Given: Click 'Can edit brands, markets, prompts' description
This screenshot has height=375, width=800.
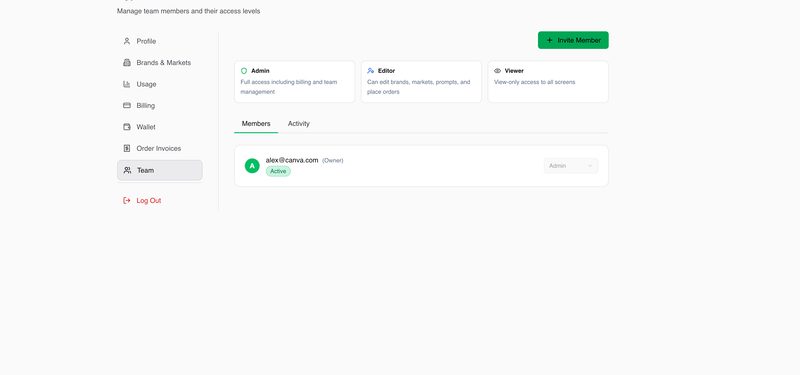Looking at the screenshot, I should (418, 87).
